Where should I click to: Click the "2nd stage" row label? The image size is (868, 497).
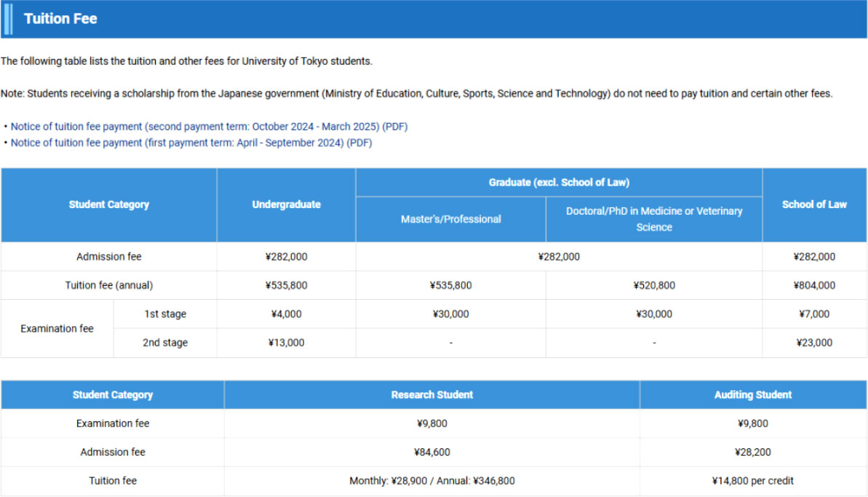(165, 343)
